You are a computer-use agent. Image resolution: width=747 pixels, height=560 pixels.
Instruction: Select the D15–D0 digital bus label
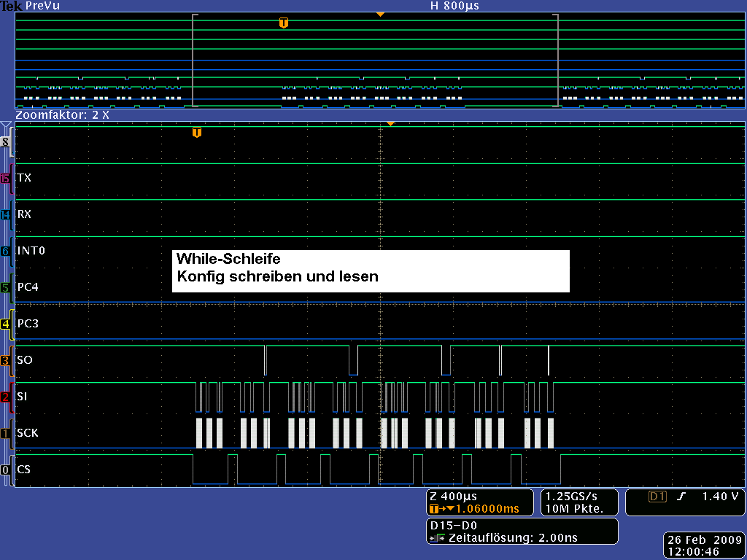point(453,526)
